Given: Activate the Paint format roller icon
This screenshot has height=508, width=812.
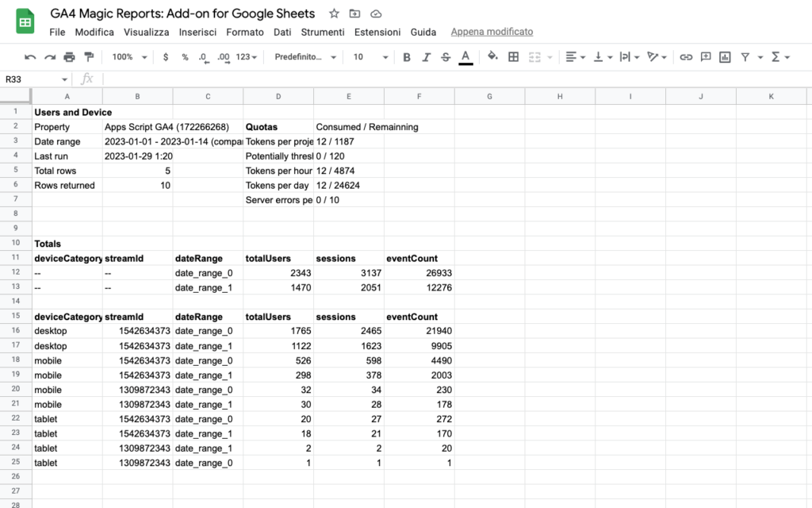Looking at the screenshot, I should (x=89, y=56).
